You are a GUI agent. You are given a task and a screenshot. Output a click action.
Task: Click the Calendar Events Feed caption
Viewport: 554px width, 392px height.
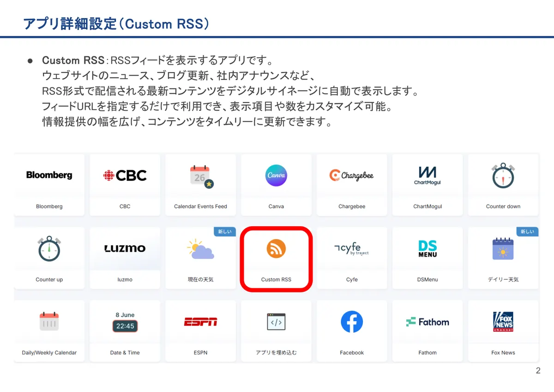point(200,206)
